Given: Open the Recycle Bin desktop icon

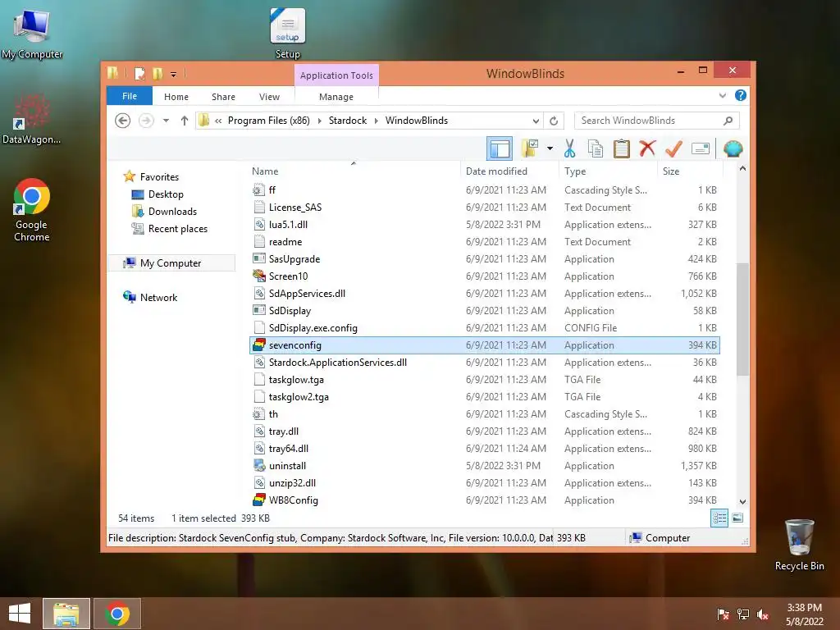Looking at the screenshot, I should 799,545.
